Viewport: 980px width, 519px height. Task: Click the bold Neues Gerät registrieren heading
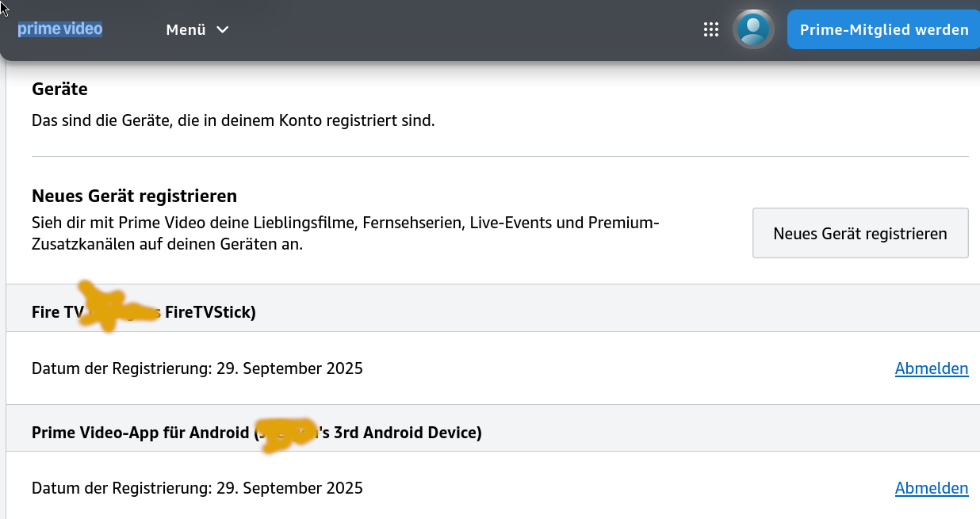click(134, 196)
